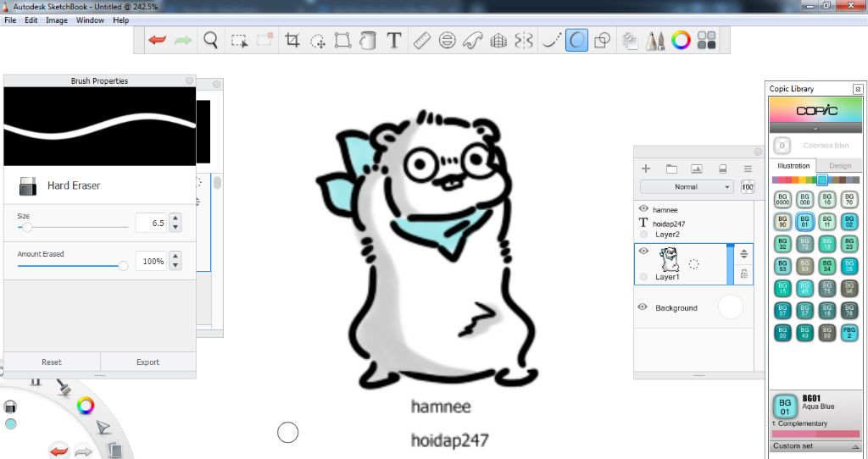Click the Background layer color circle

coord(730,307)
